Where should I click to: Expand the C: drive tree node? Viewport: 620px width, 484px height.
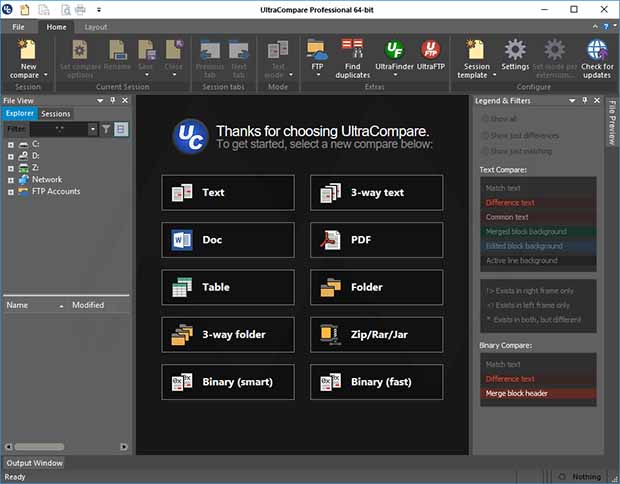coord(11,145)
